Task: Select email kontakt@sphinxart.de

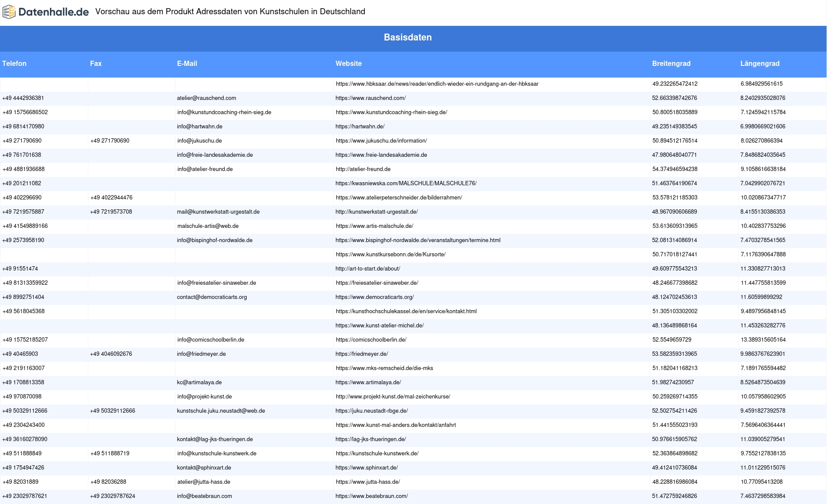Action: click(204, 468)
